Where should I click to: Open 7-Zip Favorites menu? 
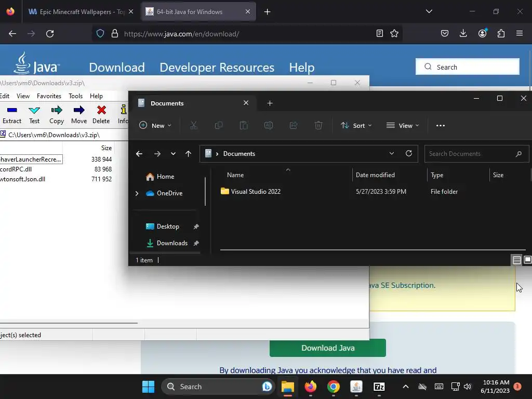click(x=49, y=96)
